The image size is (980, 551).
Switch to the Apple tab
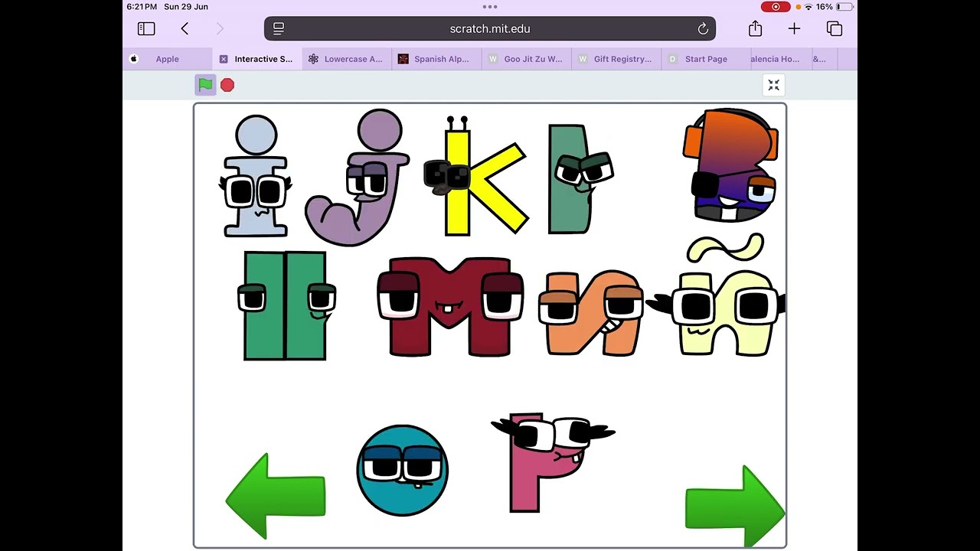click(167, 59)
